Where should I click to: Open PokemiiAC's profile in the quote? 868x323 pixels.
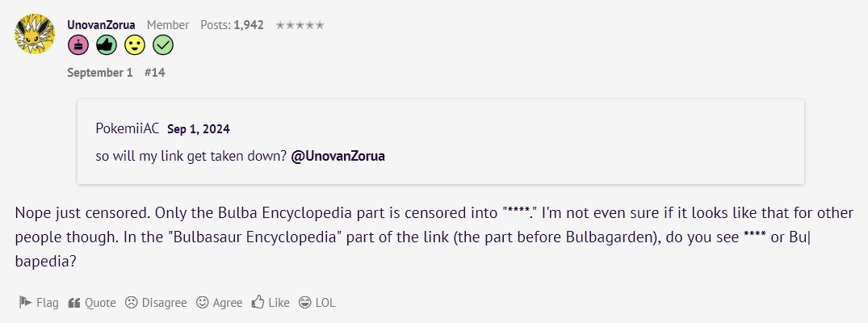(128, 129)
